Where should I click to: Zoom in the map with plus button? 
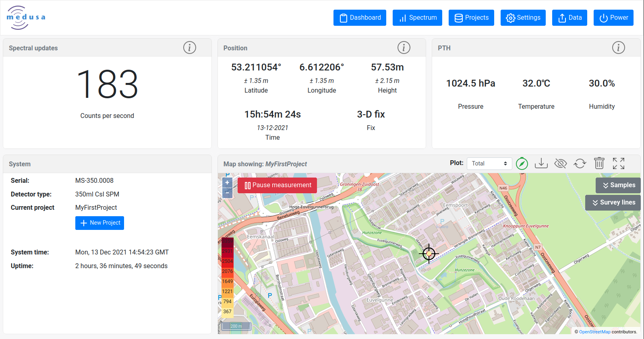tap(227, 183)
